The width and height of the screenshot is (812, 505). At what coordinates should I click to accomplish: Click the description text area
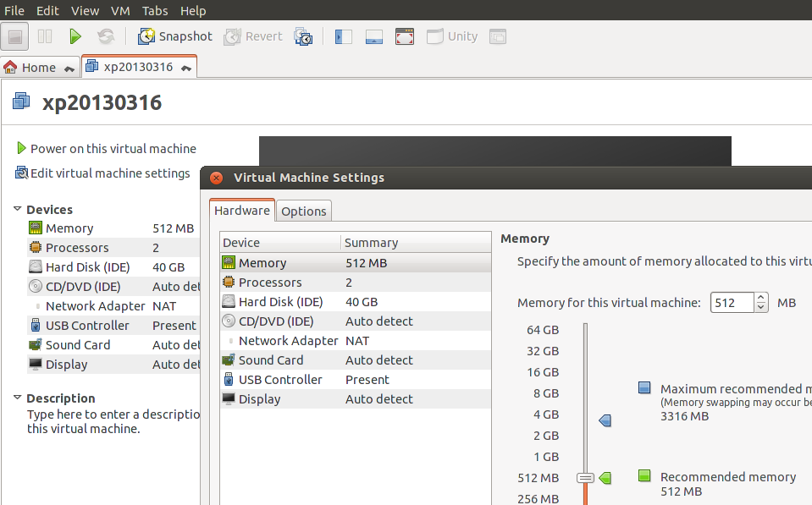(113, 421)
